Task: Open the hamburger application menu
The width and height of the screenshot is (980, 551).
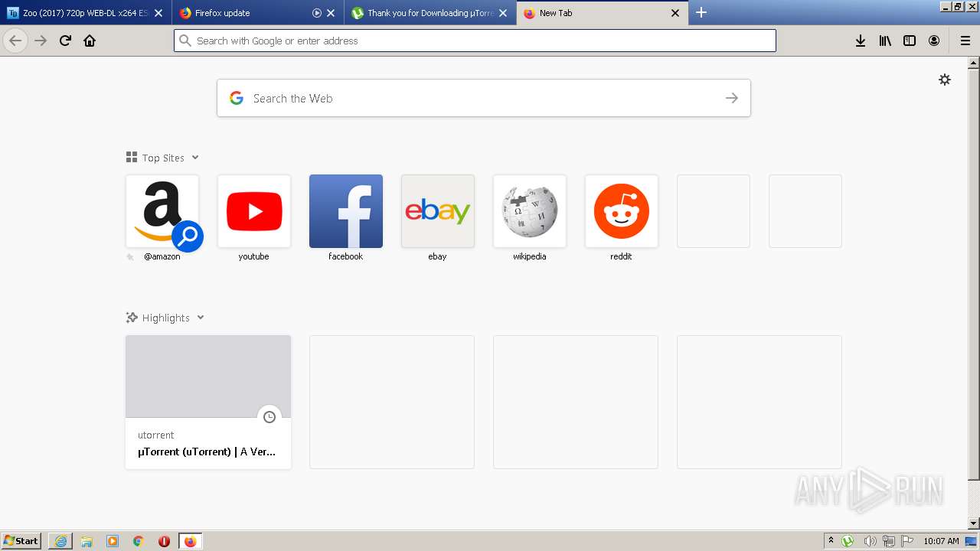Action: (x=965, y=41)
